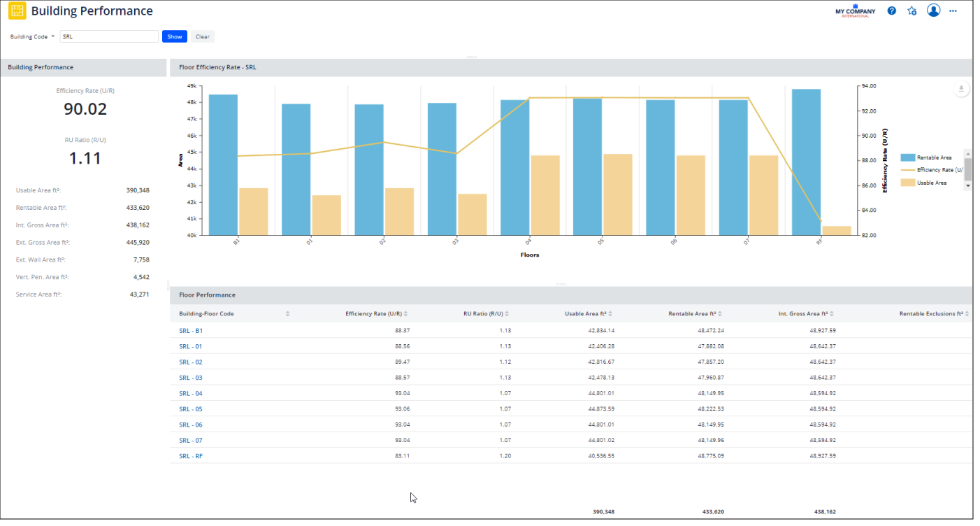Viewport: 980px width, 526px height.
Task: Click the RU Ratio sort chevron
Action: click(x=506, y=313)
